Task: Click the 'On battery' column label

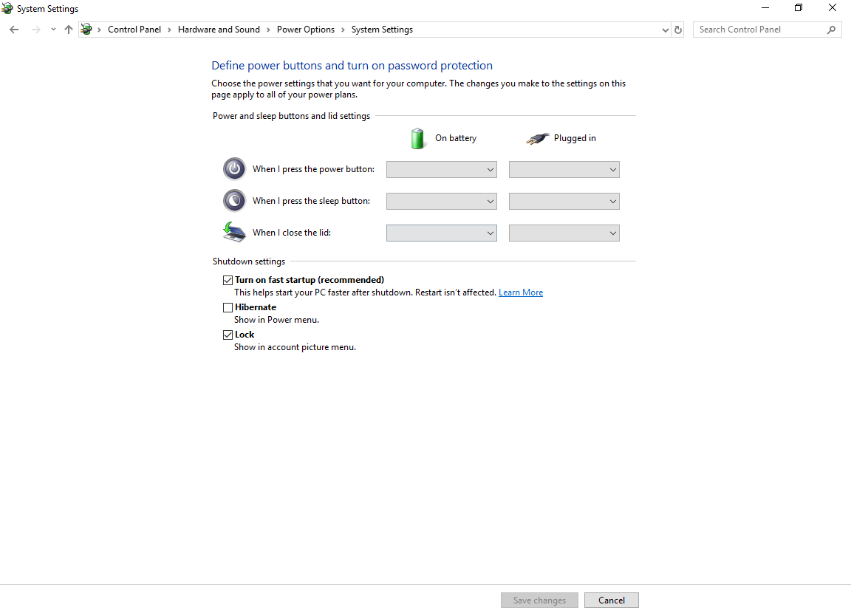Action: coord(455,138)
